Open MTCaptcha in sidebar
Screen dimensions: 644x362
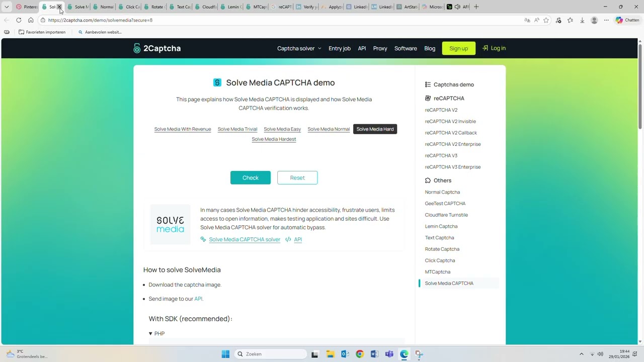pyautogui.click(x=438, y=272)
